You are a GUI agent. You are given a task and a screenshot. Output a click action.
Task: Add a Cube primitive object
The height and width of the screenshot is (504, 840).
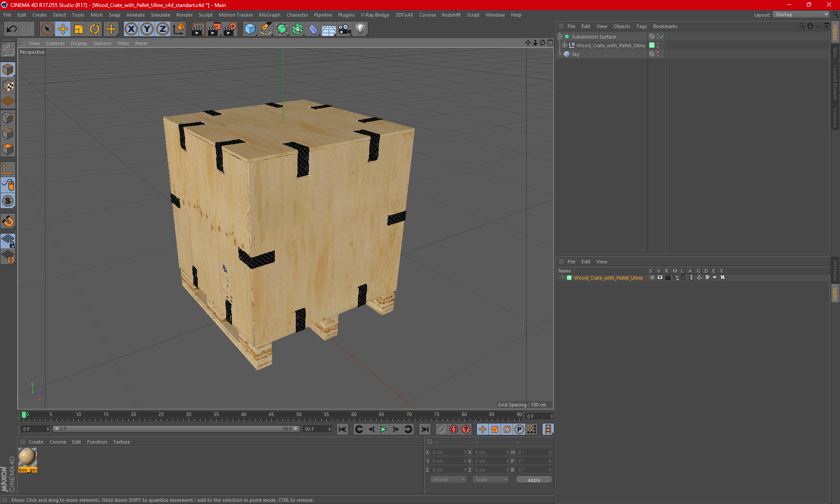coord(250,29)
